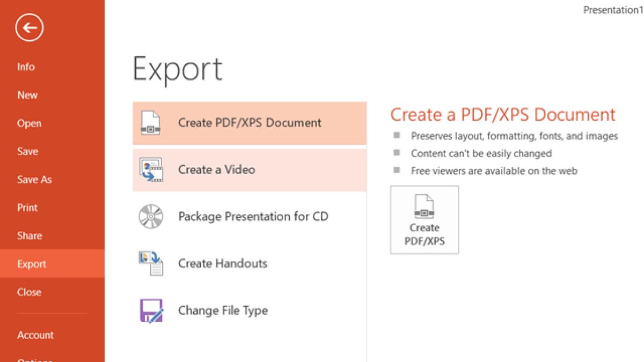Switch to the Info section
The image size is (644, 362).
(27, 67)
